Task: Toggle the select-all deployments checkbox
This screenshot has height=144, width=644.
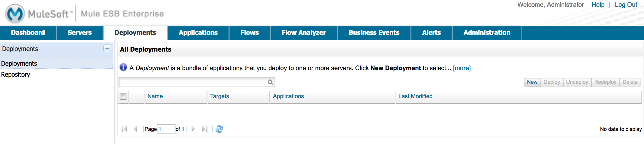Action: 123,96
